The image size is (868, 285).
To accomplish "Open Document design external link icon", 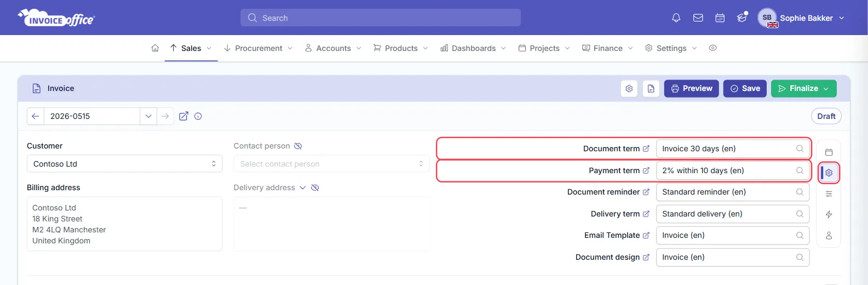I will click(x=646, y=257).
